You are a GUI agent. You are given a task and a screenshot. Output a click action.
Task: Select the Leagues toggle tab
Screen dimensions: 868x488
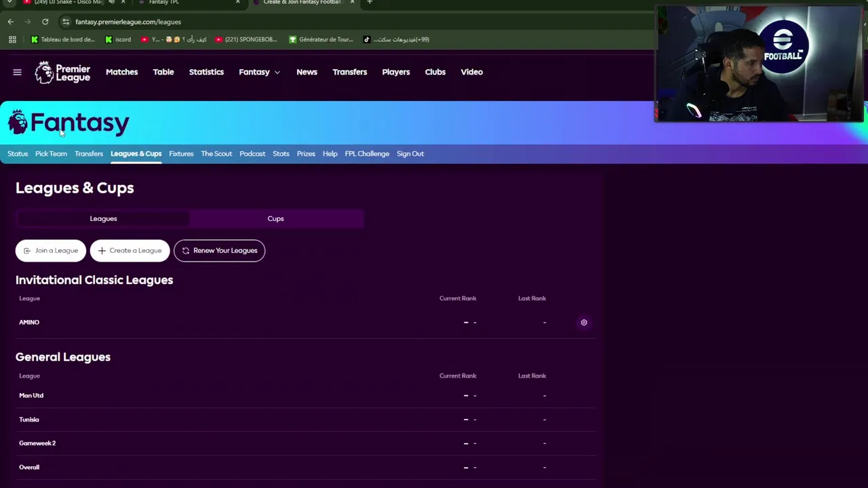[103, 219]
